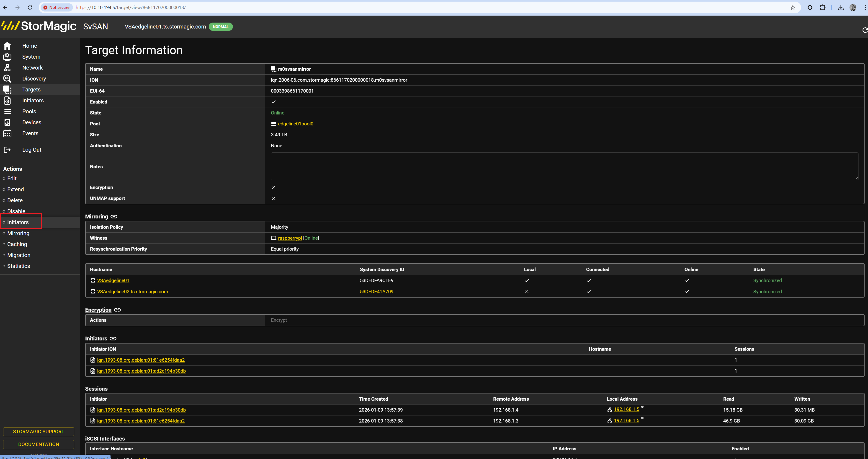Click the Devices icon in sidebar
868x459 pixels.
[x=7, y=122]
